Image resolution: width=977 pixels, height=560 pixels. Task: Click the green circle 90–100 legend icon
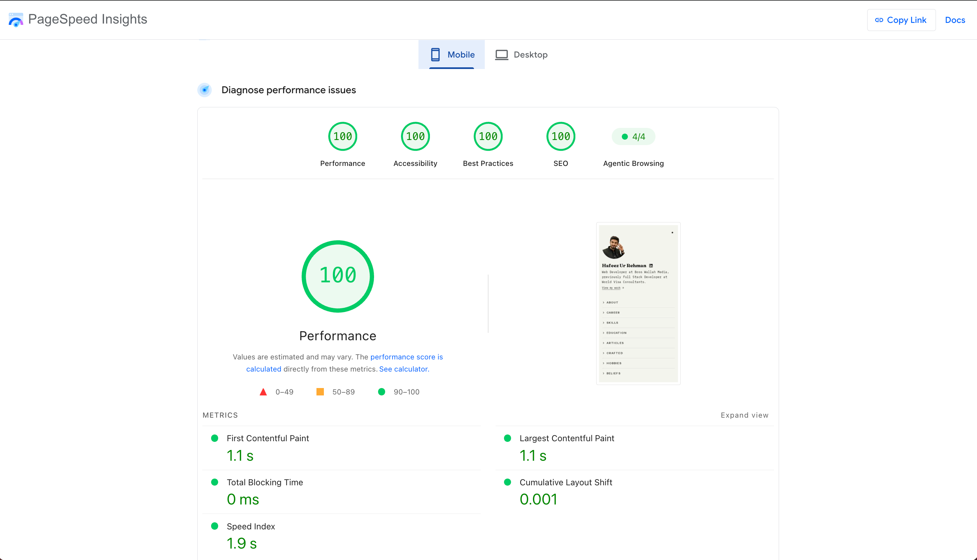click(x=381, y=392)
